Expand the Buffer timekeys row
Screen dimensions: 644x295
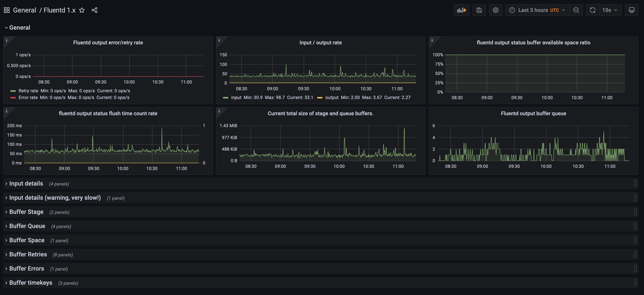point(29,283)
